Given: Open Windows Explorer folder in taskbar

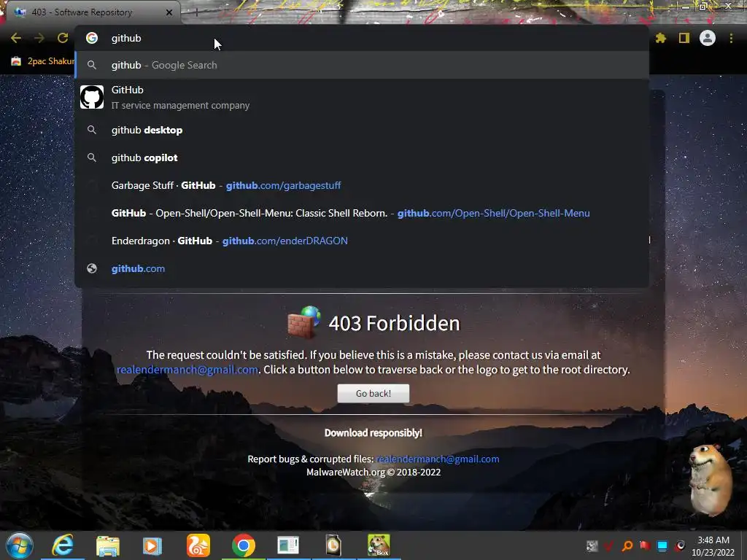Looking at the screenshot, I should click(108, 545).
